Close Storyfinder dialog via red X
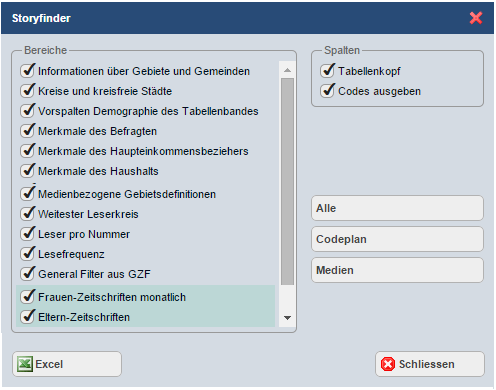The image size is (496, 390). pyautogui.click(x=476, y=18)
